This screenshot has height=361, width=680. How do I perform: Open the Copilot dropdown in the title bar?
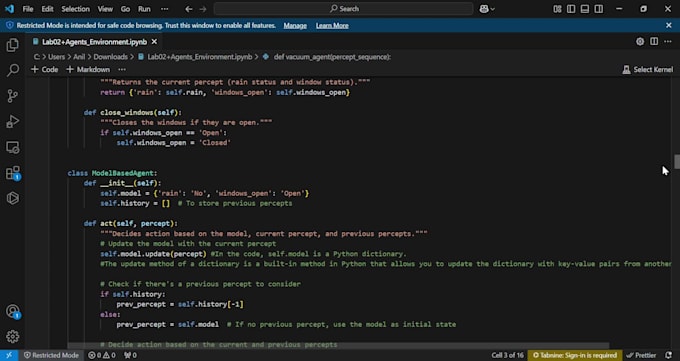point(487,9)
